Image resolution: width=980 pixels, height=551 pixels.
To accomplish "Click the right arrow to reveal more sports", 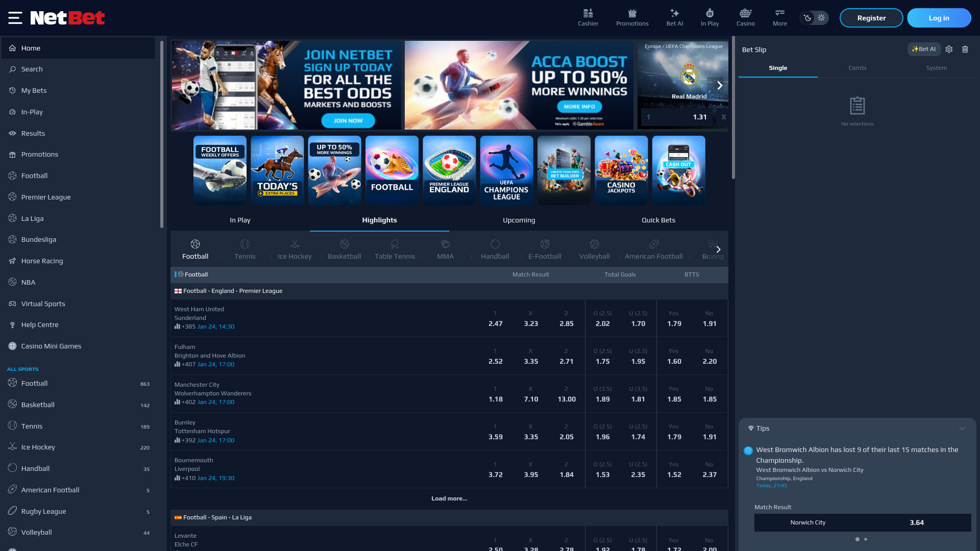I will [718, 249].
